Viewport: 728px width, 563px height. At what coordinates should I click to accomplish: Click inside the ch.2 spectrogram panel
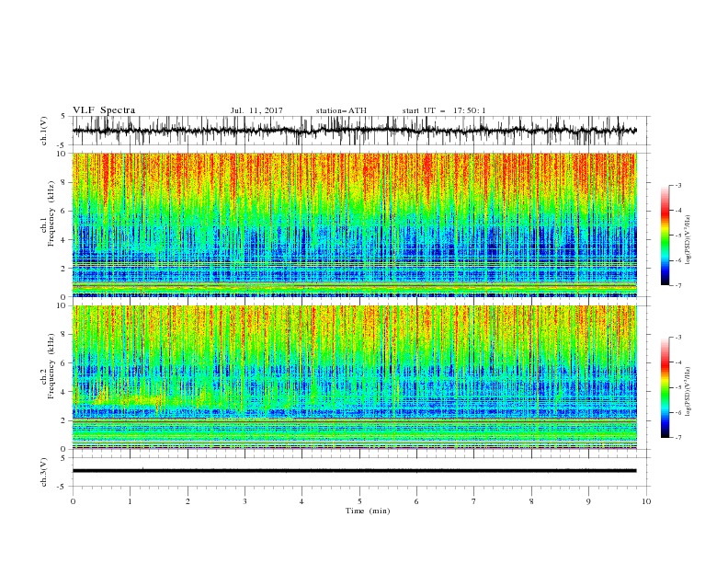(x=354, y=377)
